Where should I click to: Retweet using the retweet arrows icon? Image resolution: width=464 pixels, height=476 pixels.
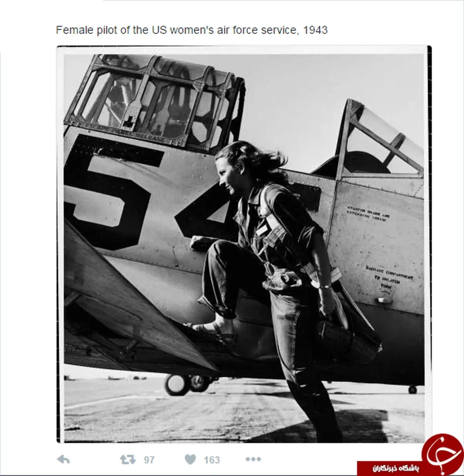[128, 459]
